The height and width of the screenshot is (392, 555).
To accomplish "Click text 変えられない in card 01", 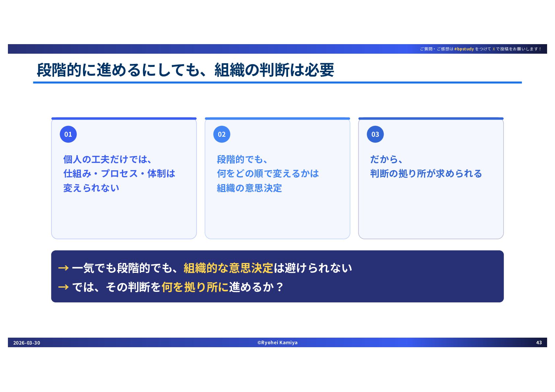I will pyautogui.click(x=91, y=188).
